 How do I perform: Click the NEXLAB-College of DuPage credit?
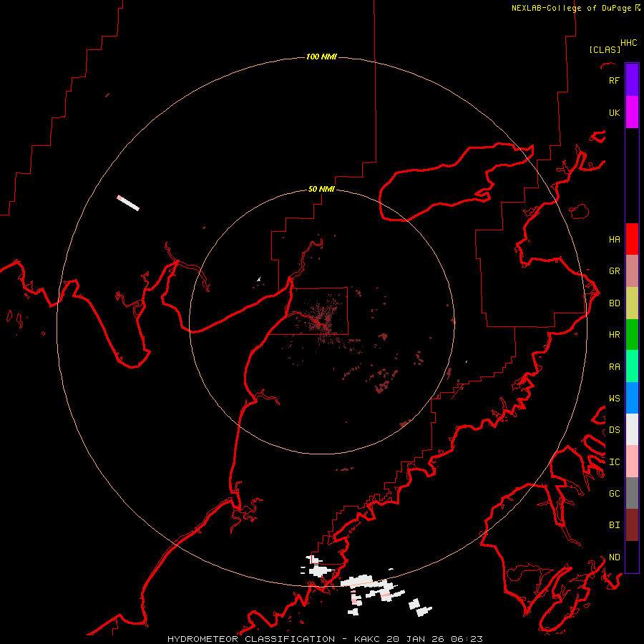pos(575,8)
